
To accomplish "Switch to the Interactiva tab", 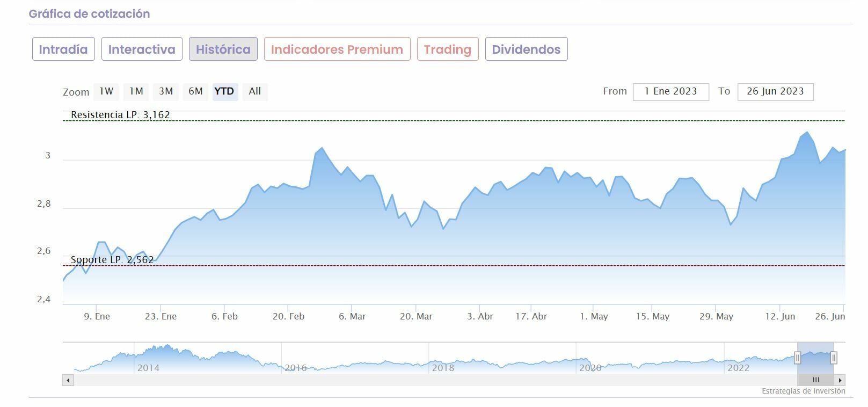I will tap(142, 49).
